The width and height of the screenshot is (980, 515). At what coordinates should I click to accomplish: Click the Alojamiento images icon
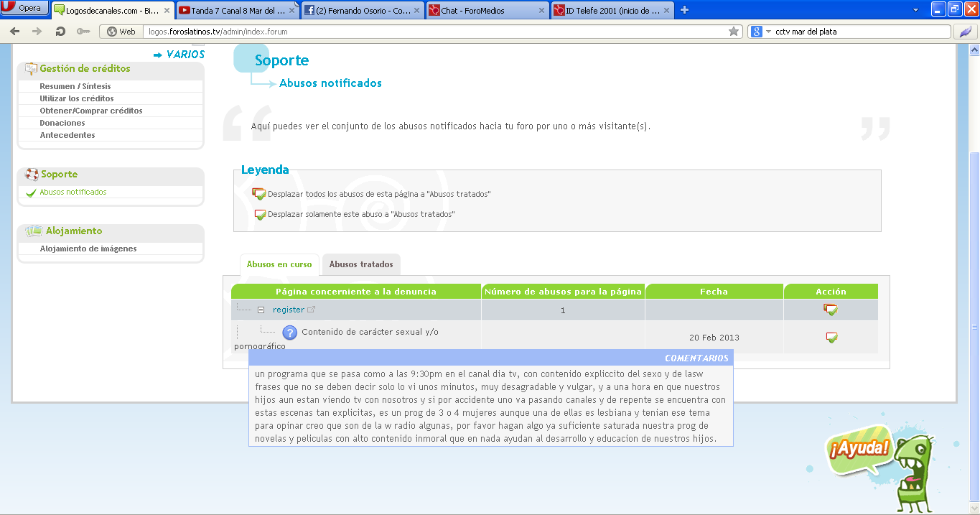[x=34, y=231]
